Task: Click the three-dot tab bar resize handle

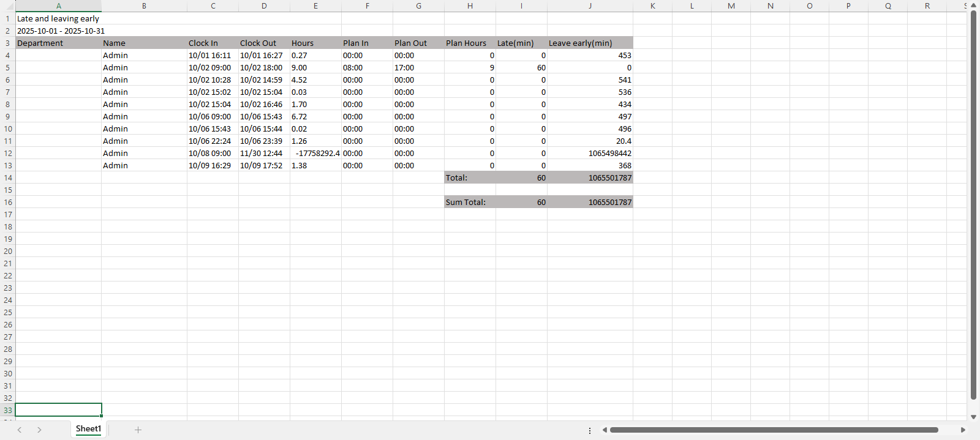Action: tap(590, 430)
